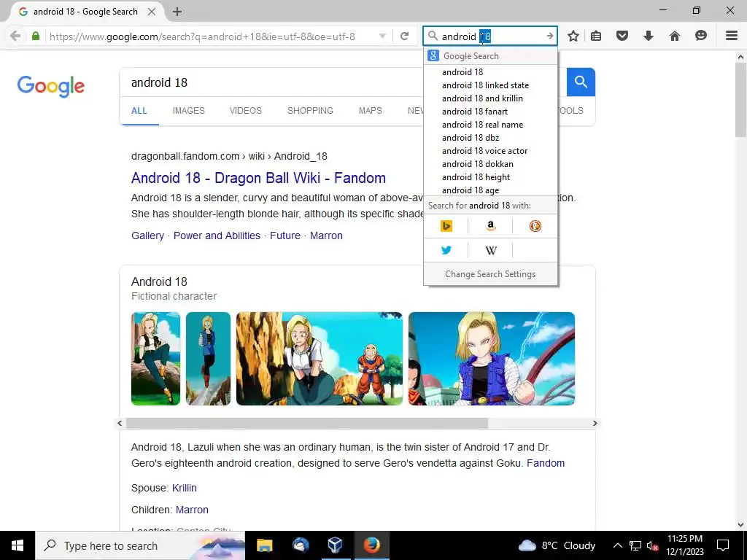Viewport: 747px width, 560px height.
Task: Open the Marron children link
Action: pos(192,510)
